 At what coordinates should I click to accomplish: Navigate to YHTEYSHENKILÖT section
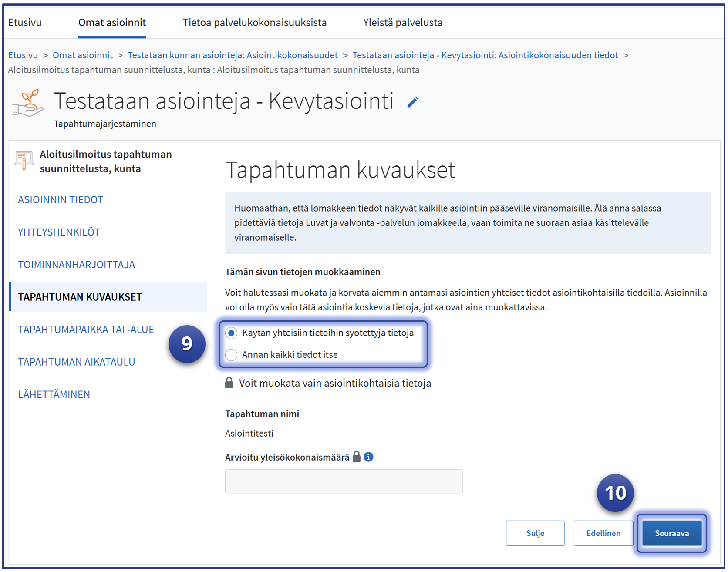pyautogui.click(x=59, y=232)
